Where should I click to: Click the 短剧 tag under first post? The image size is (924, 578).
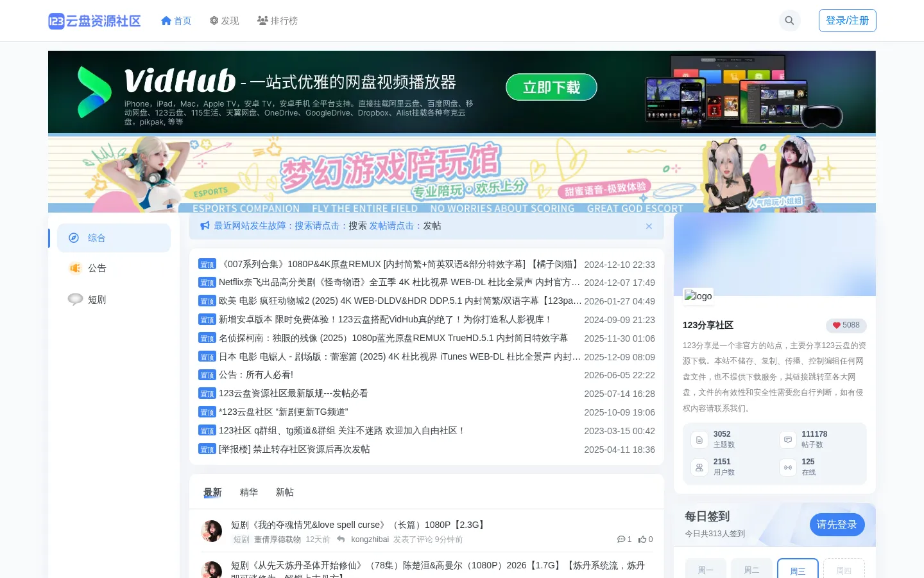click(241, 539)
